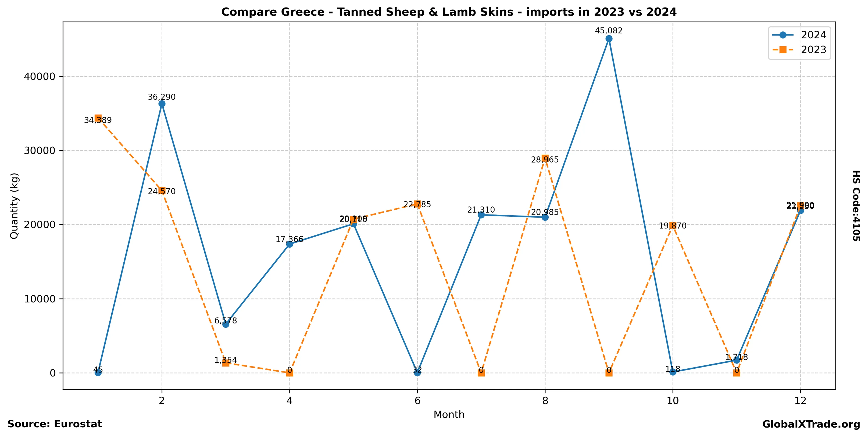Click the Month axis label
This screenshot has width=868, height=437.
tap(449, 414)
